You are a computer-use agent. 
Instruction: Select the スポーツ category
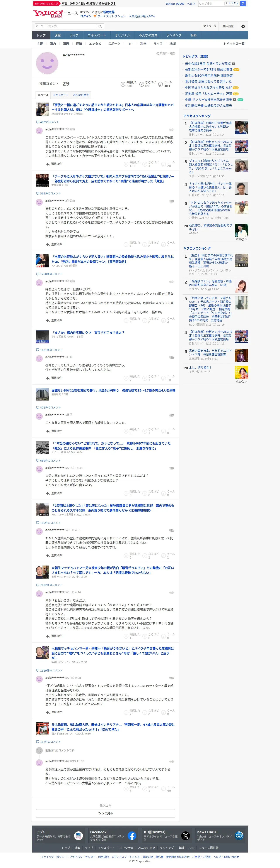click(114, 44)
